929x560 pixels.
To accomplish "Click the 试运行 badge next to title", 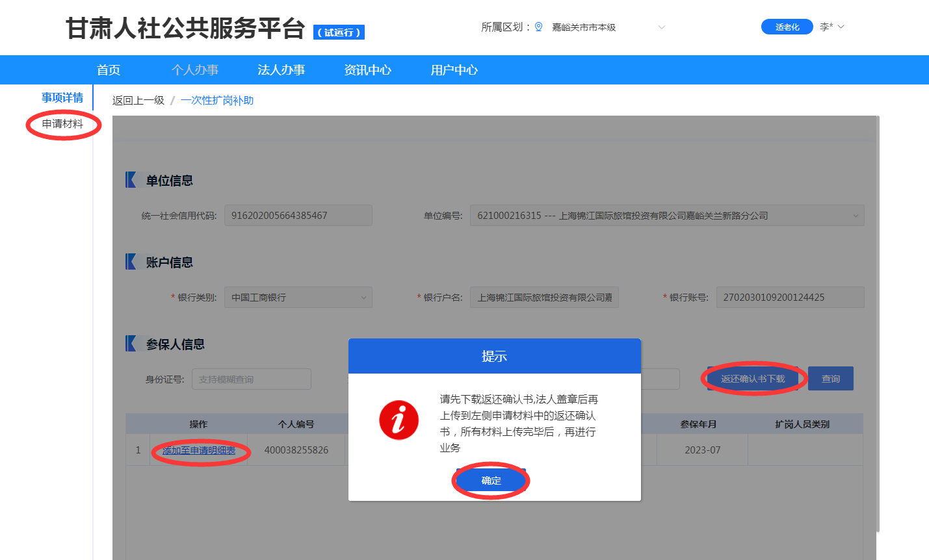I will tap(339, 32).
